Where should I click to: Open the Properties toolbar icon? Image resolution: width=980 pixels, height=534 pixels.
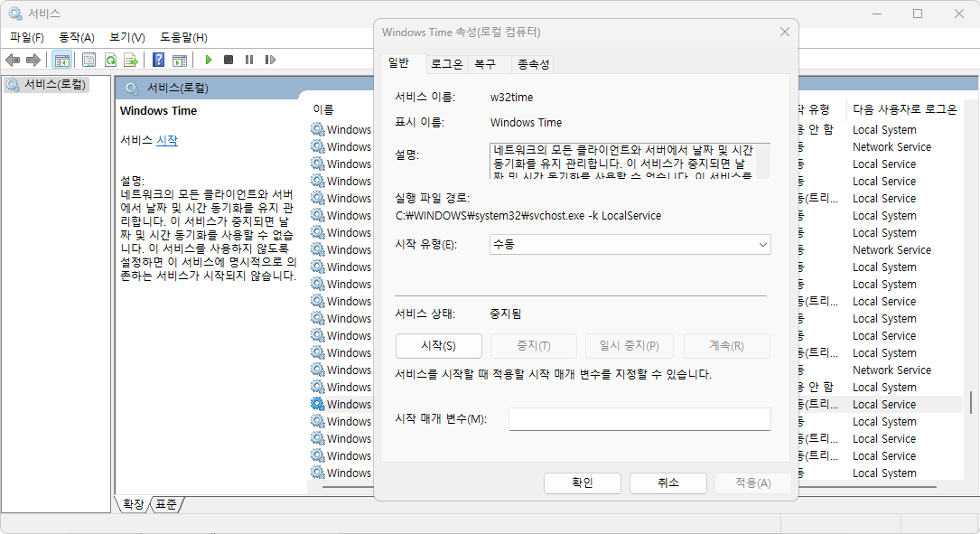click(x=89, y=60)
